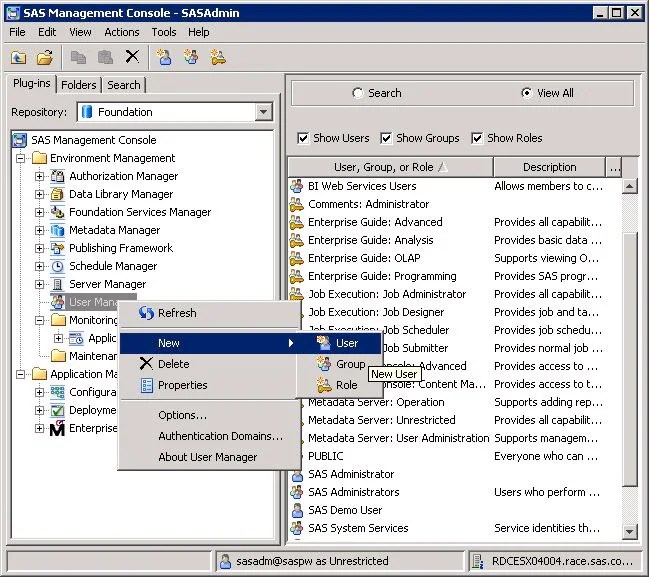Switch to the Search tab
649x577 pixels.
pos(124,85)
